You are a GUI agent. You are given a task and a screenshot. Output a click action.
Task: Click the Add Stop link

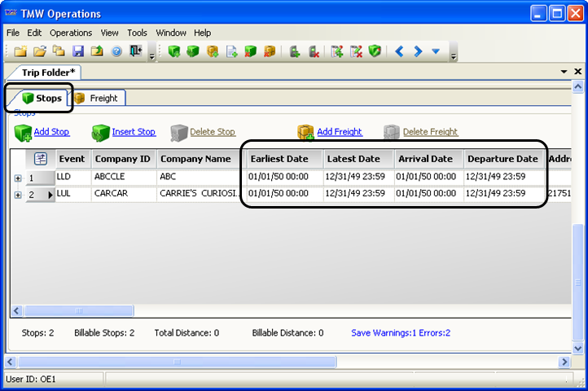(51, 132)
